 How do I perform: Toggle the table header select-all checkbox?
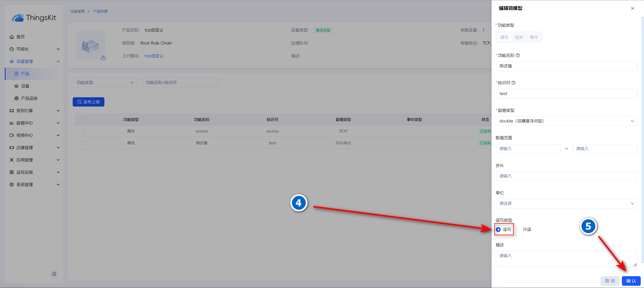point(85,119)
